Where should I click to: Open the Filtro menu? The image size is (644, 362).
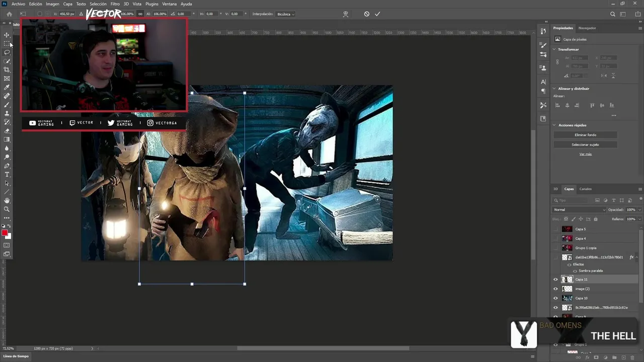click(115, 4)
